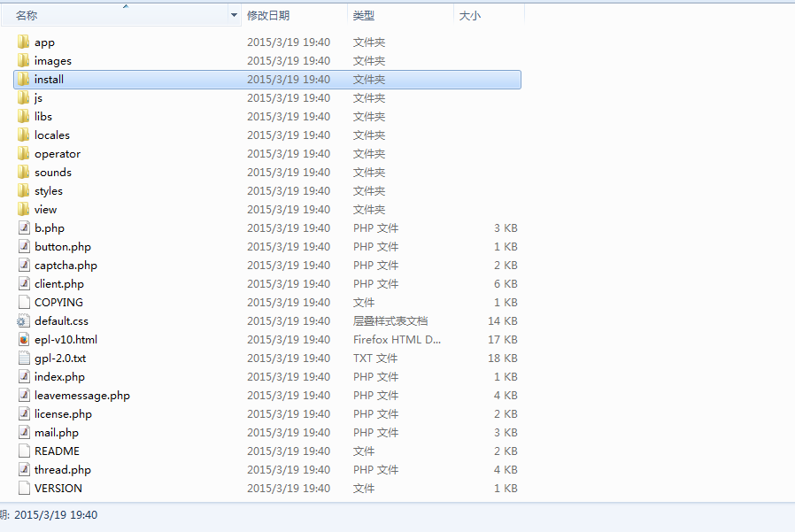Select the operator folder name
The width and height of the screenshot is (795, 532).
point(58,154)
